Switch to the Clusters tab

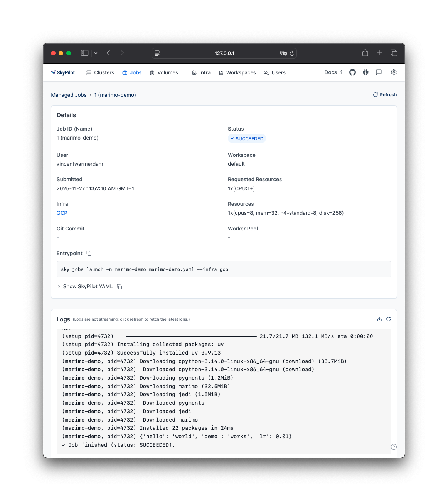click(x=100, y=73)
